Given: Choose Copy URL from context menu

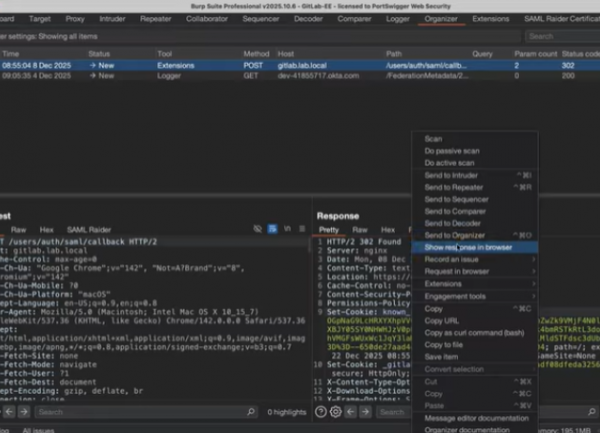Looking at the screenshot, I should tap(474, 321).
